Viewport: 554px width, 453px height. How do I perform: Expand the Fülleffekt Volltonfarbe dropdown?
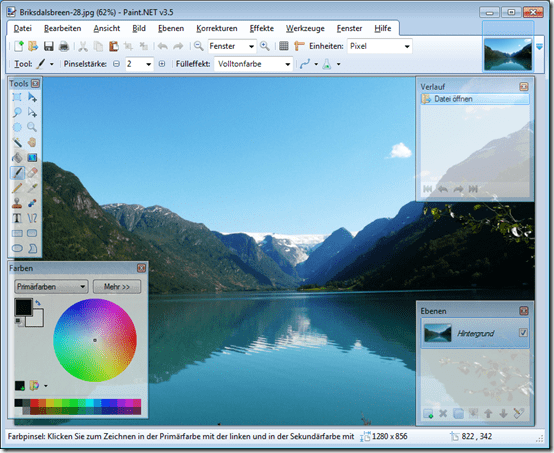tap(253, 64)
